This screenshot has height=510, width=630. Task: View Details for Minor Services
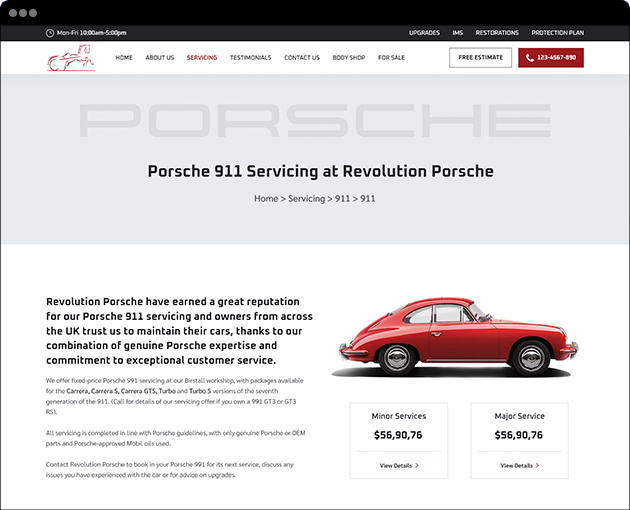tap(399, 465)
